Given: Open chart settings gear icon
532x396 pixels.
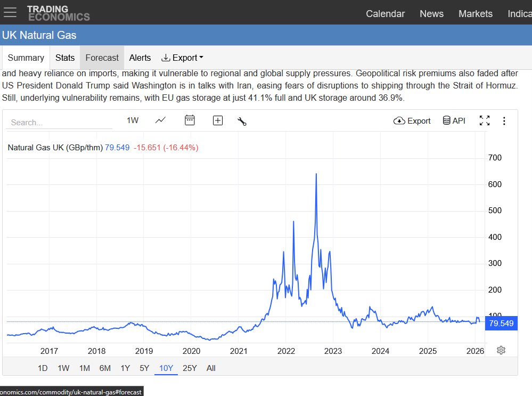Looking at the screenshot, I should pos(501,350).
